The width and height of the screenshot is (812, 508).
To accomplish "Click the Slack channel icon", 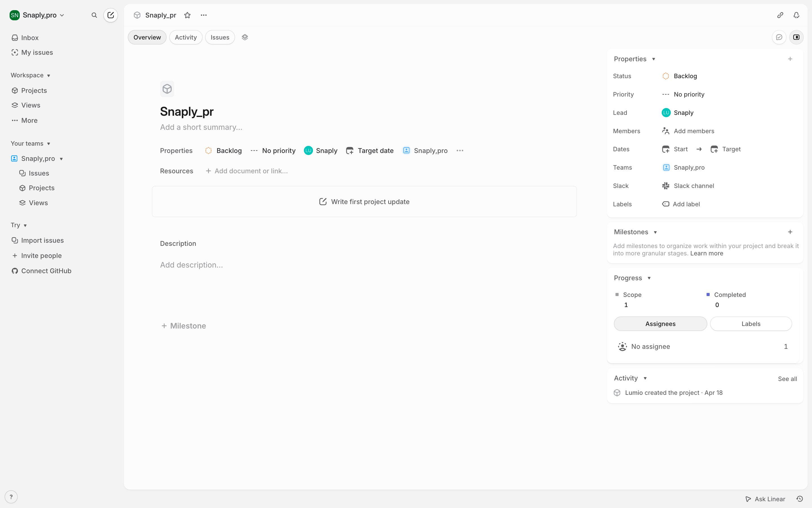I will pyautogui.click(x=666, y=186).
